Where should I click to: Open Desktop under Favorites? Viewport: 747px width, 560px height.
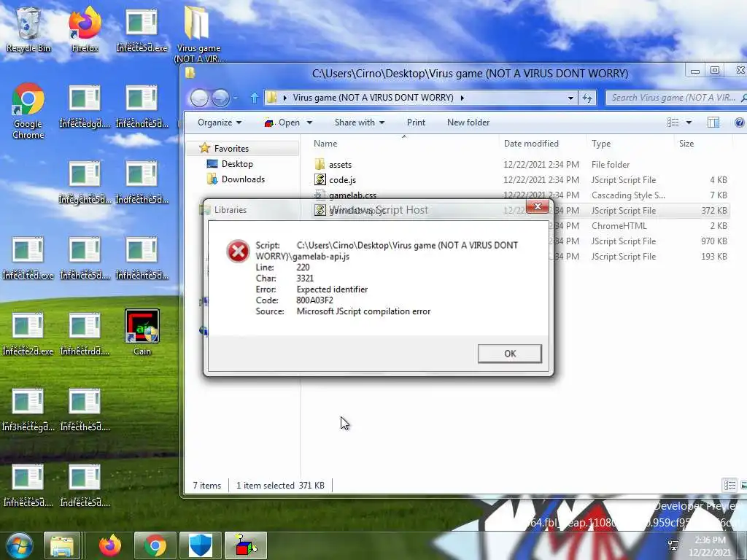pyautogui.click(x=237, y=164)
